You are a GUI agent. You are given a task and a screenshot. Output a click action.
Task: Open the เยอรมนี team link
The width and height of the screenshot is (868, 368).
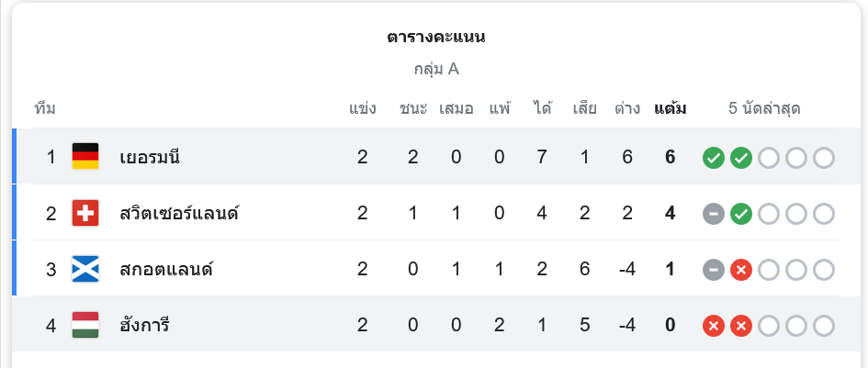pyautogui.click(x=150, y=157)
